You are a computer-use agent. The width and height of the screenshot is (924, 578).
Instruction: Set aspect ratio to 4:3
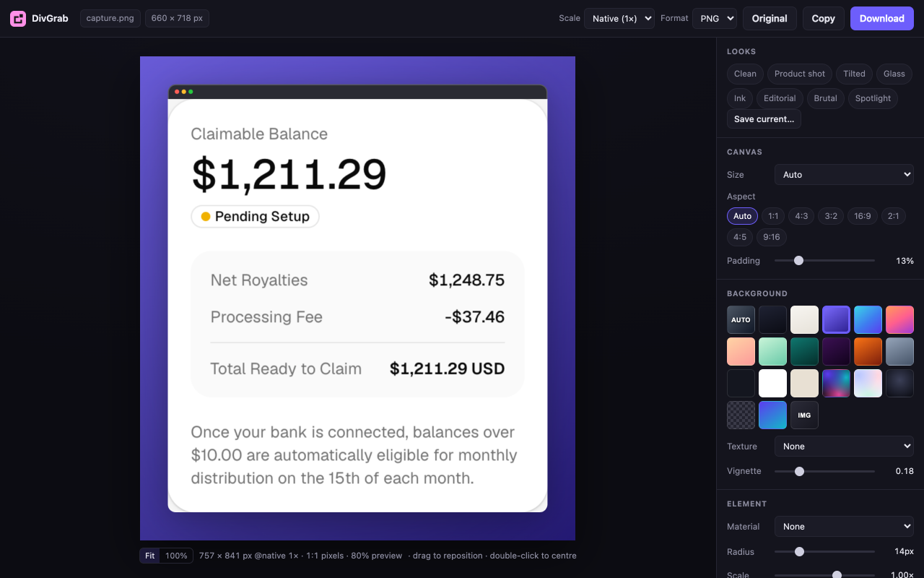point(801,216)
